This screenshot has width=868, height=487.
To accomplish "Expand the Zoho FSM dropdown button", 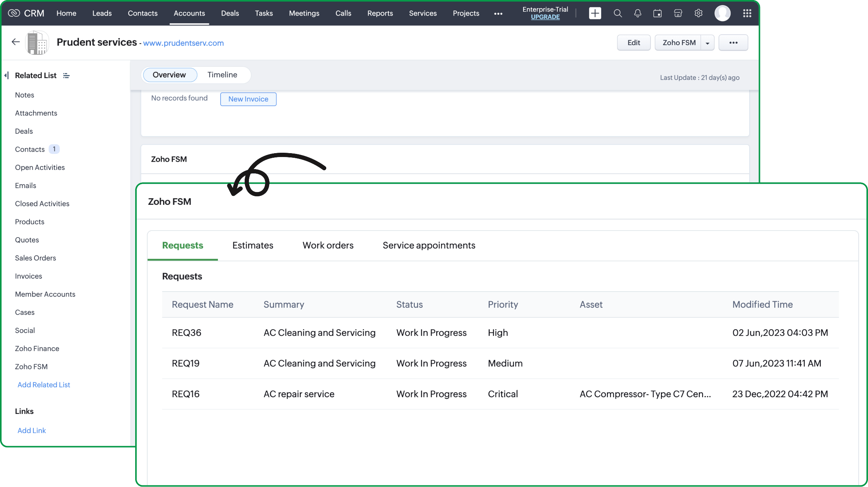I will click(708, 42).
